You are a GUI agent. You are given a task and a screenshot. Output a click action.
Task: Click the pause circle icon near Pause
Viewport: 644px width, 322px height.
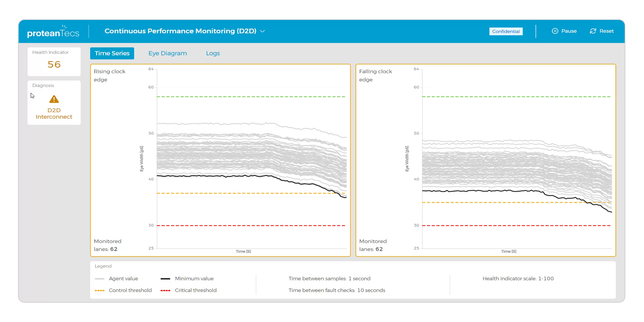coord(555,31)
